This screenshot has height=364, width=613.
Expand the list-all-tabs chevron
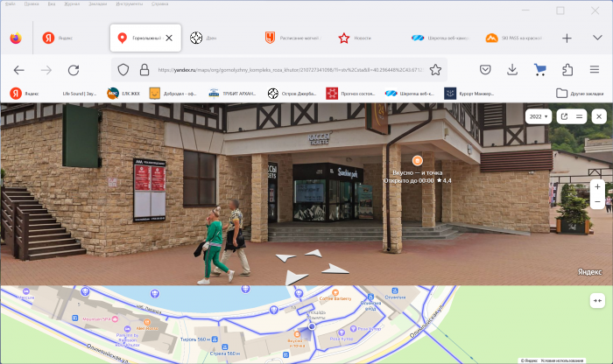[x=597, y=38]
